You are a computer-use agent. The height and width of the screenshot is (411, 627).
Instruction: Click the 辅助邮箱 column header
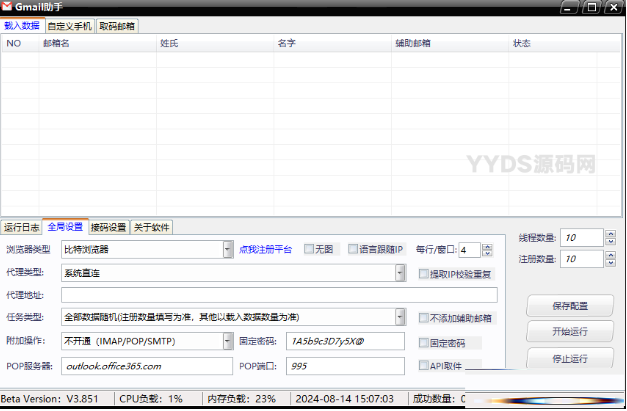pyautogui.click(x=450, y=43)
